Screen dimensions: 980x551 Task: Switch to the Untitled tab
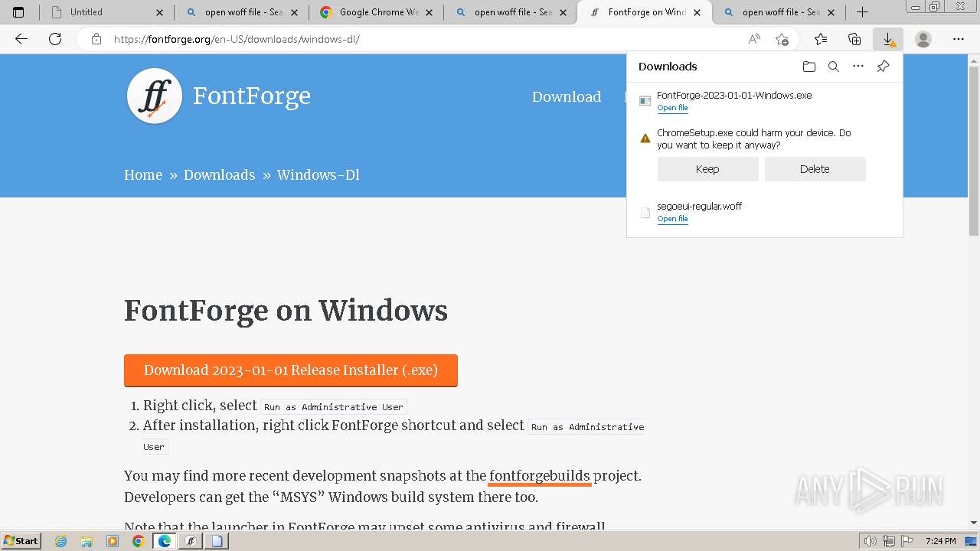pyautogui.click(x=107, y=12)
